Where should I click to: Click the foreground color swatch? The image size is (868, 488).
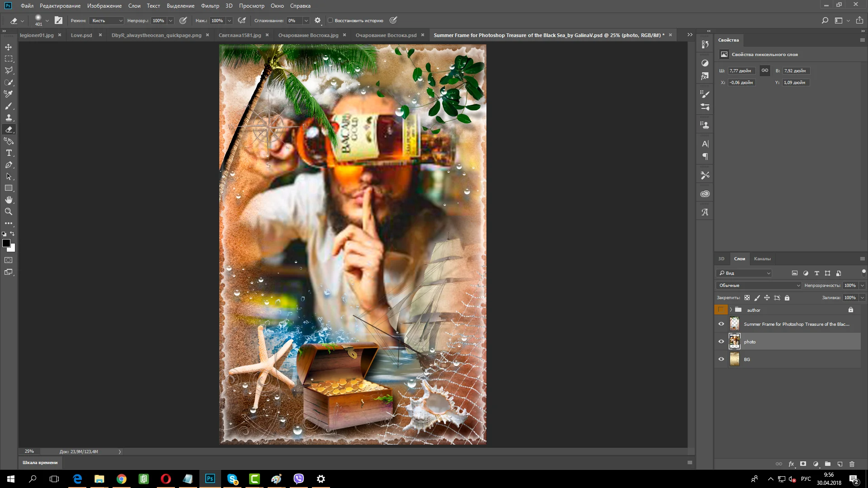6,244
